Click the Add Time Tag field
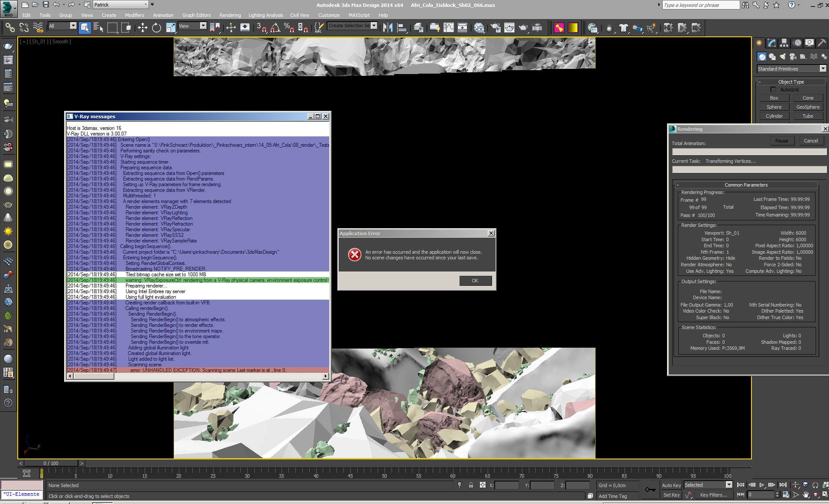The image size is (829, 504). [617, 496]
